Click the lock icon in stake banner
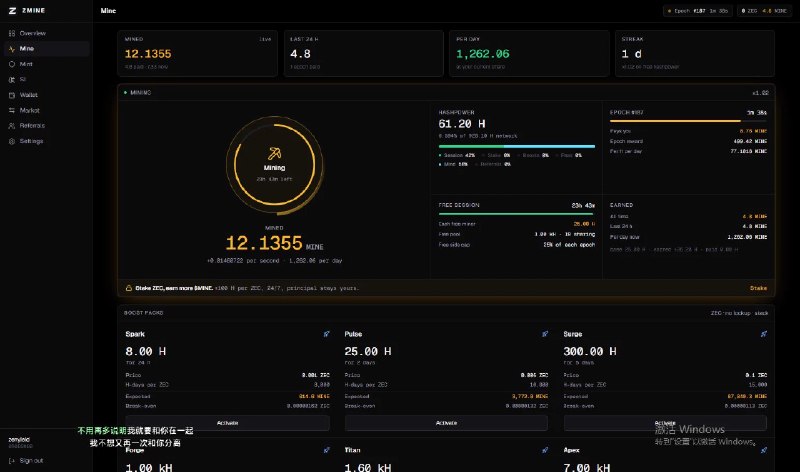This screenshot has width=800, height=472. [129, 288]
